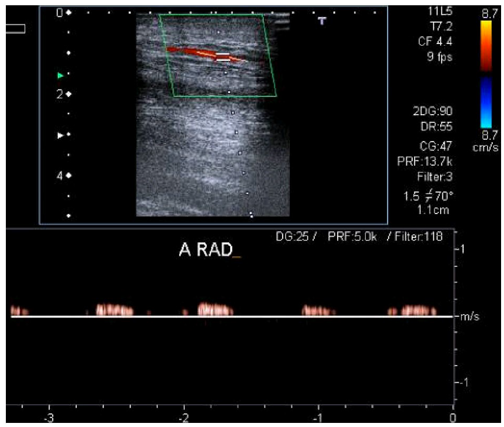Click the -2 second timeline mark
The height and width of the screenshot is (427, 504).
184,418
